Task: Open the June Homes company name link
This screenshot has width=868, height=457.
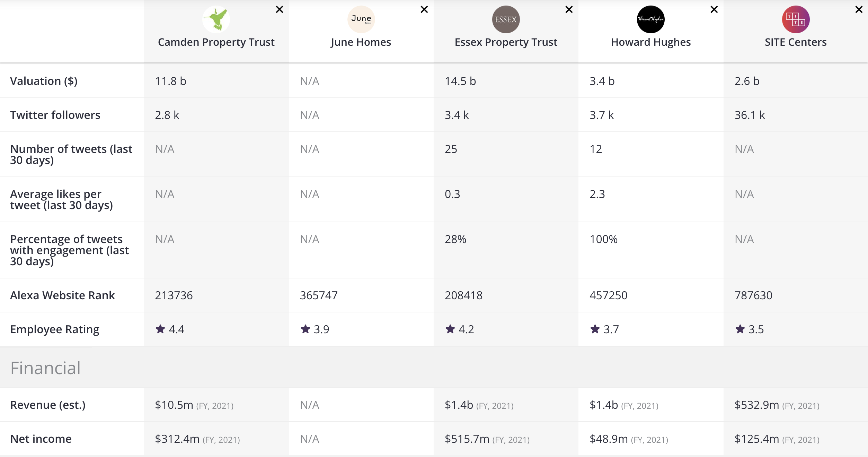Action: 361,42
